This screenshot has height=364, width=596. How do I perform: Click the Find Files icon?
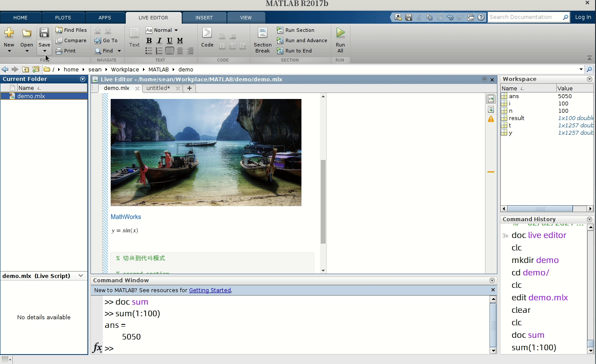(59, 30)
